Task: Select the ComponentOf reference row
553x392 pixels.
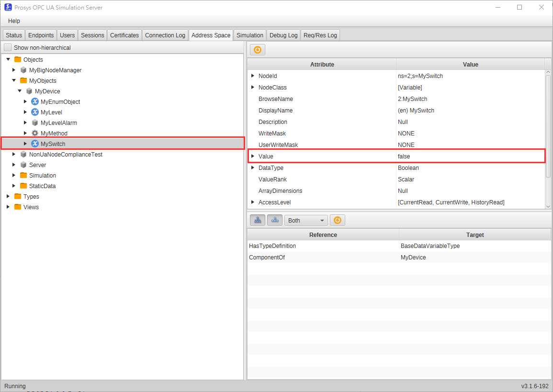Action: [399, 258]
